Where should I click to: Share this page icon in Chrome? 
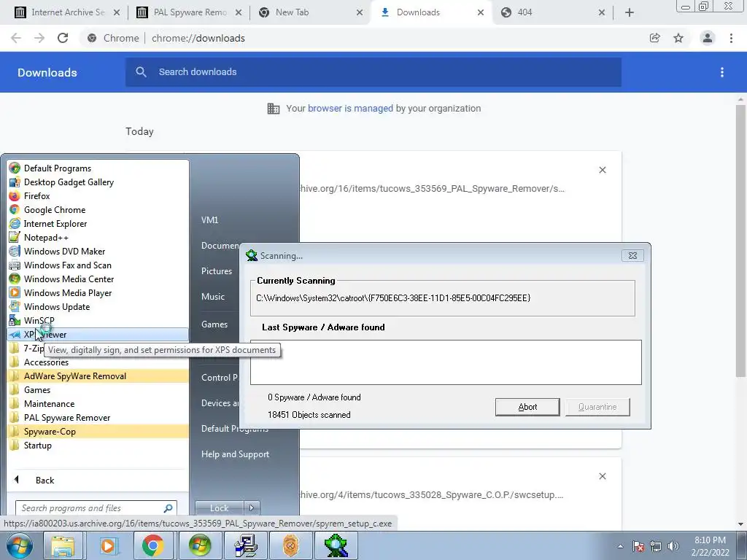point(655,38)
